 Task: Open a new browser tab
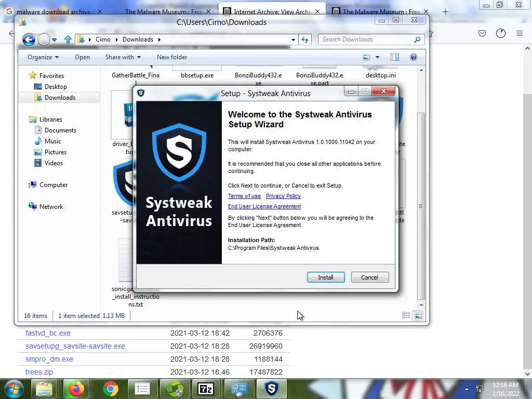coord(445,11)
